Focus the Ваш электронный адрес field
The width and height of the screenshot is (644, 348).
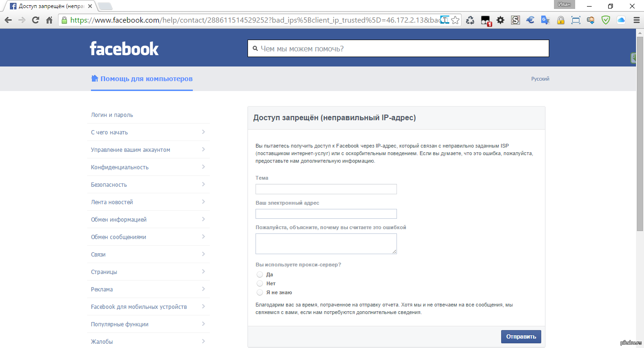[x=326, y=214]
